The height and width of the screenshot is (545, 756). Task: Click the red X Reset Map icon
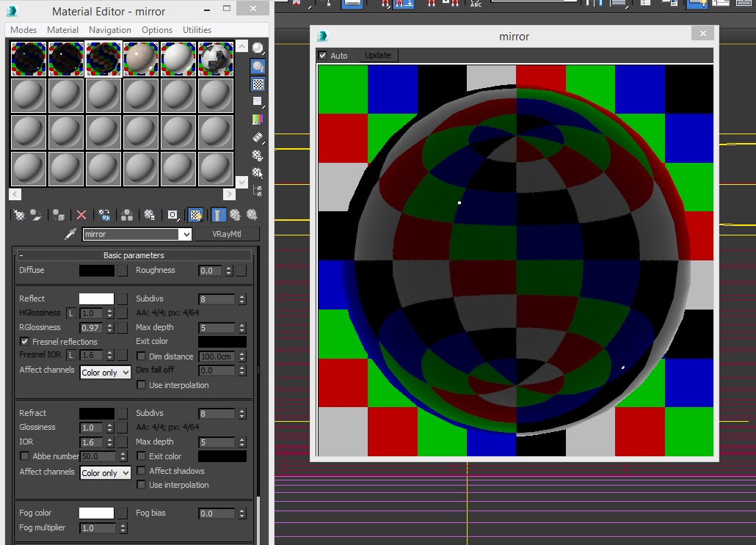coord(81,215)
